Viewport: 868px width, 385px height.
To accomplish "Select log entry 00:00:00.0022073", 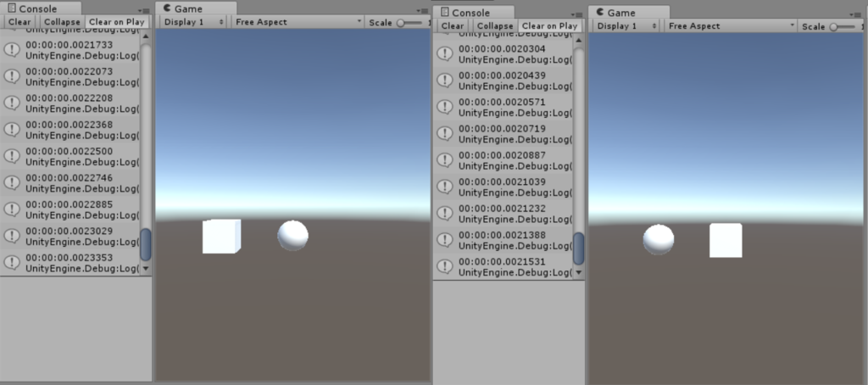I will (x=70, y=76).
